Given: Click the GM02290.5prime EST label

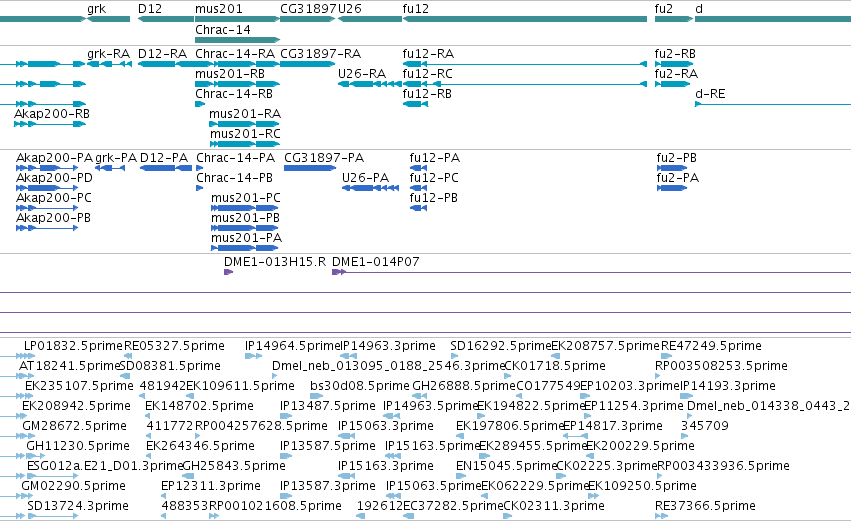Looking at the screenshot, I should click(x=73, y=486).
